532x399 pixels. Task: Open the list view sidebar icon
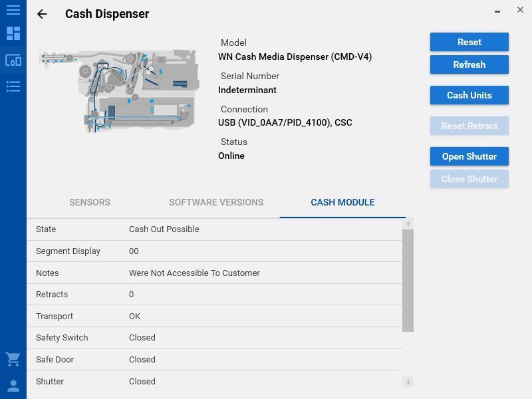click(13, 86)
